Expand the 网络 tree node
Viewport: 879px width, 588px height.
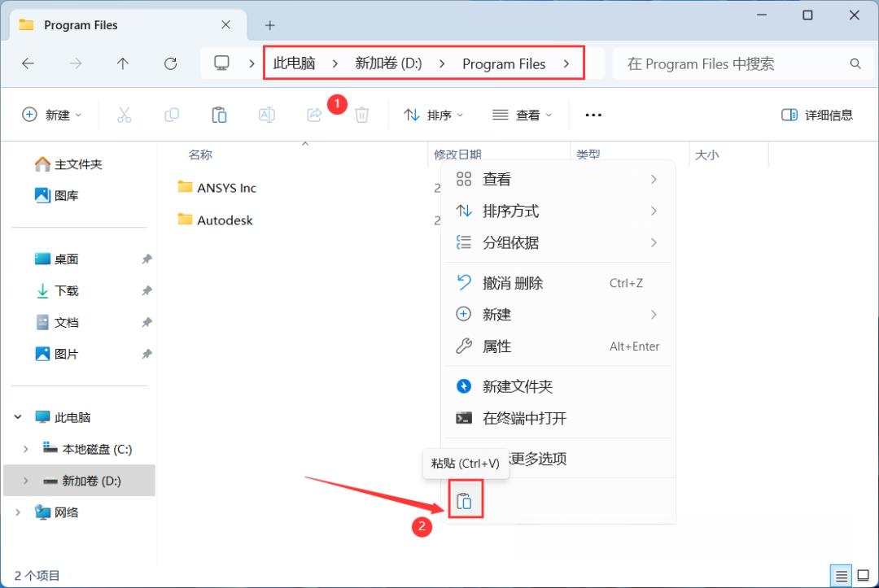(18, 512)
